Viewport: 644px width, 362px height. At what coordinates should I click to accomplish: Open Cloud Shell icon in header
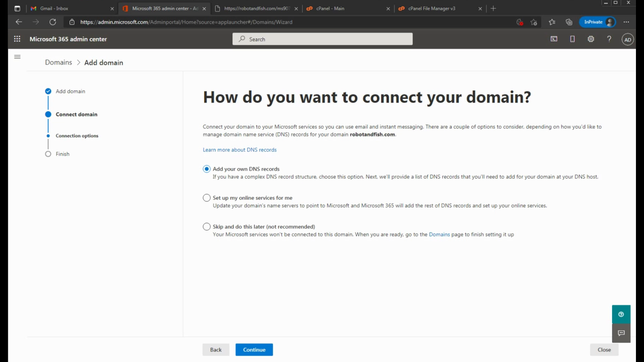[554, 39]
